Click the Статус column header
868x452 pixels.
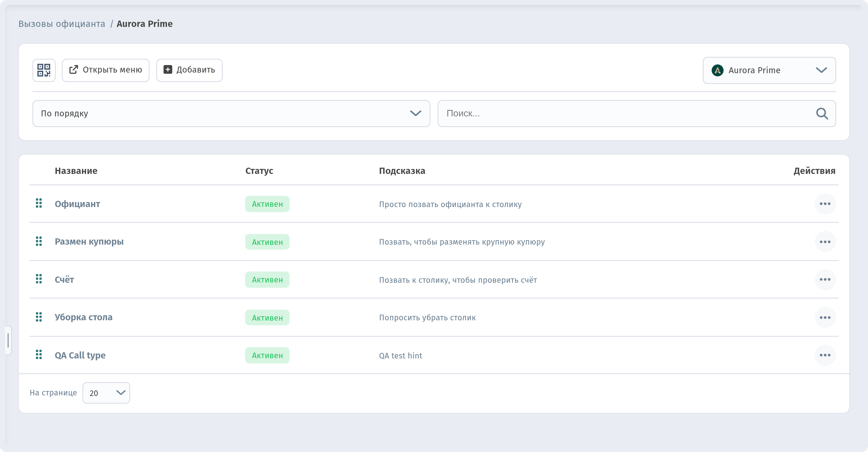259,171
